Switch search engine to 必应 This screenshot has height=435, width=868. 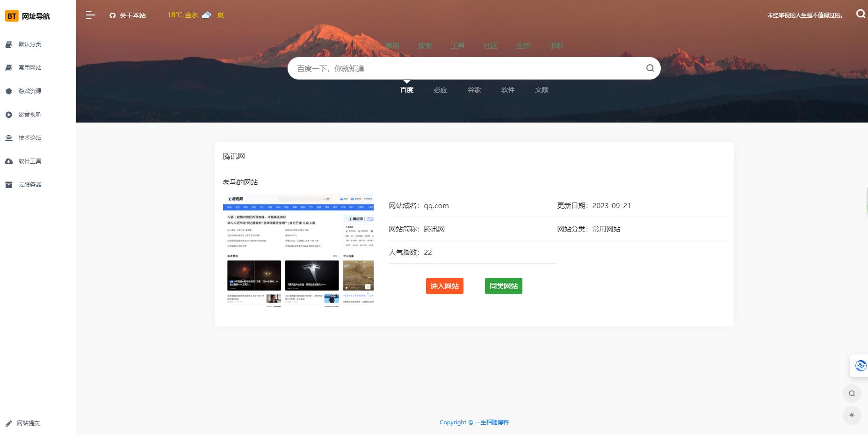(440, 90)
